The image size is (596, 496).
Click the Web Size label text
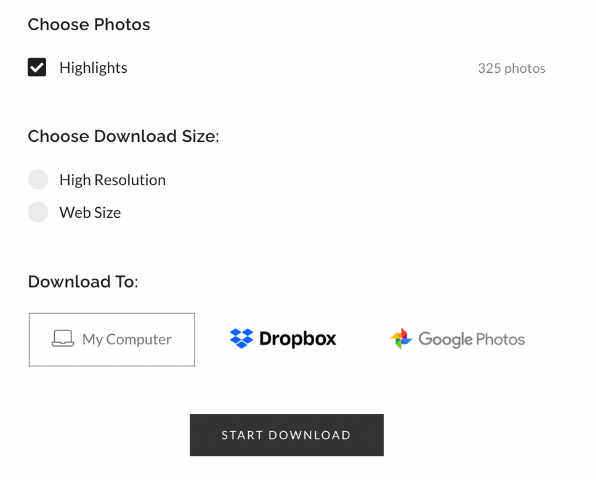(x=90, y=212)
